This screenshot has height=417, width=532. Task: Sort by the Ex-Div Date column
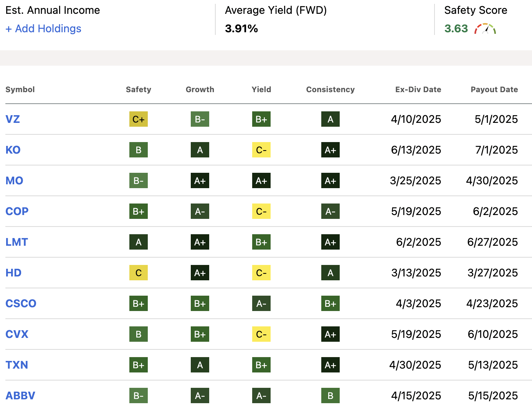tap(418, 89)
